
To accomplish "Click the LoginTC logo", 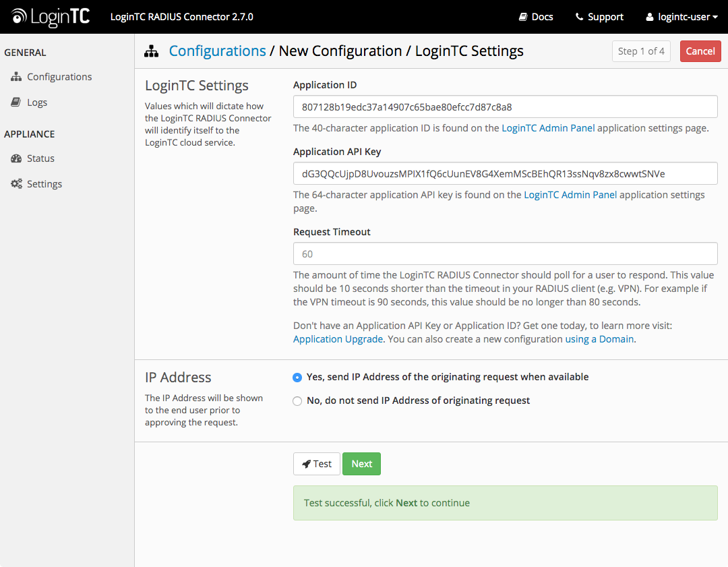I will click(51, 17).
